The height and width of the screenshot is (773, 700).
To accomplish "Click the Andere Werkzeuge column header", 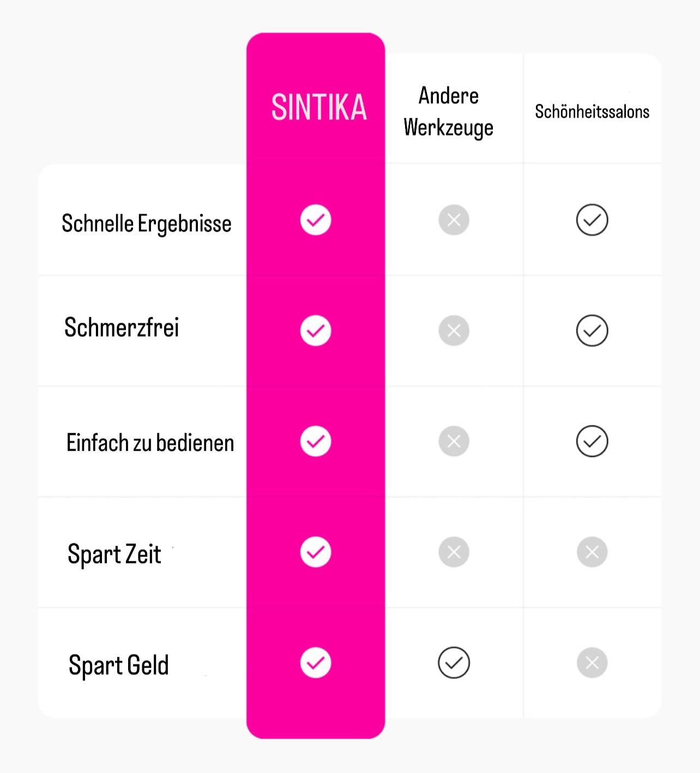I will point(449,112).
